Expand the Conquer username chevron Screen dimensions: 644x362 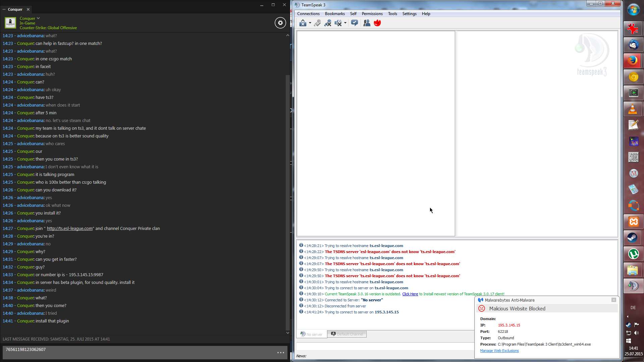click(38, 18)
